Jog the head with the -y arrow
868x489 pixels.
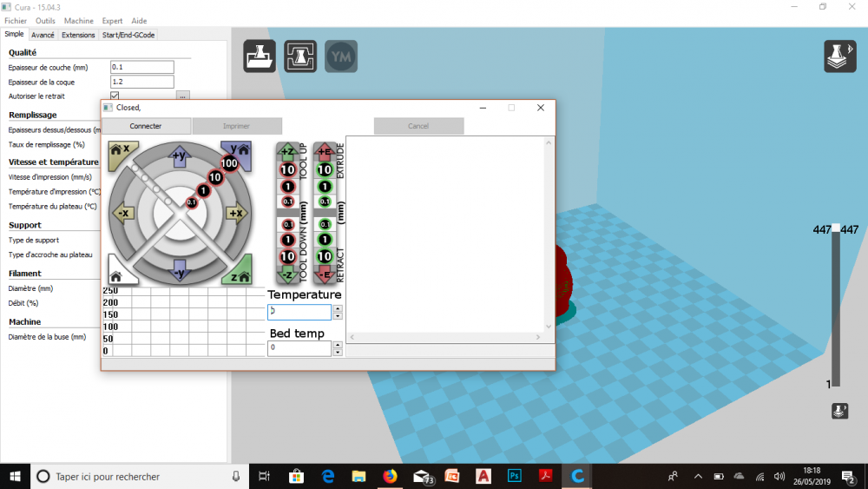click(180, 271)
